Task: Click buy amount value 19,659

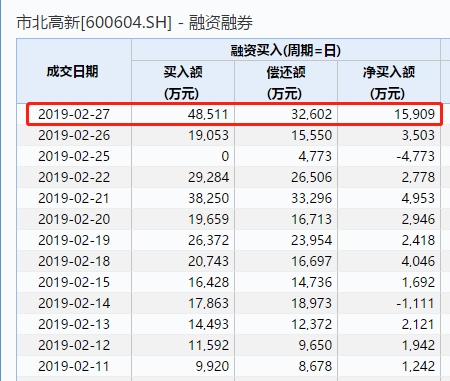Action: point(208,219)
